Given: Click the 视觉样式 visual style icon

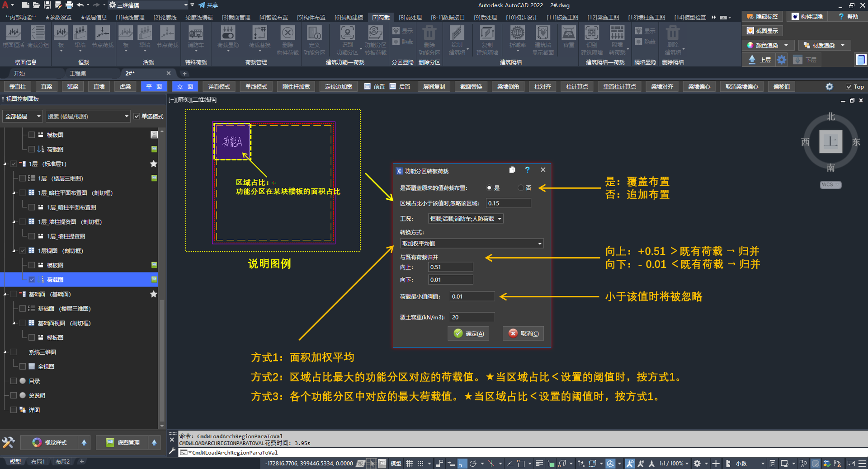Looking at the screenshot, I should tap(37, 442).
